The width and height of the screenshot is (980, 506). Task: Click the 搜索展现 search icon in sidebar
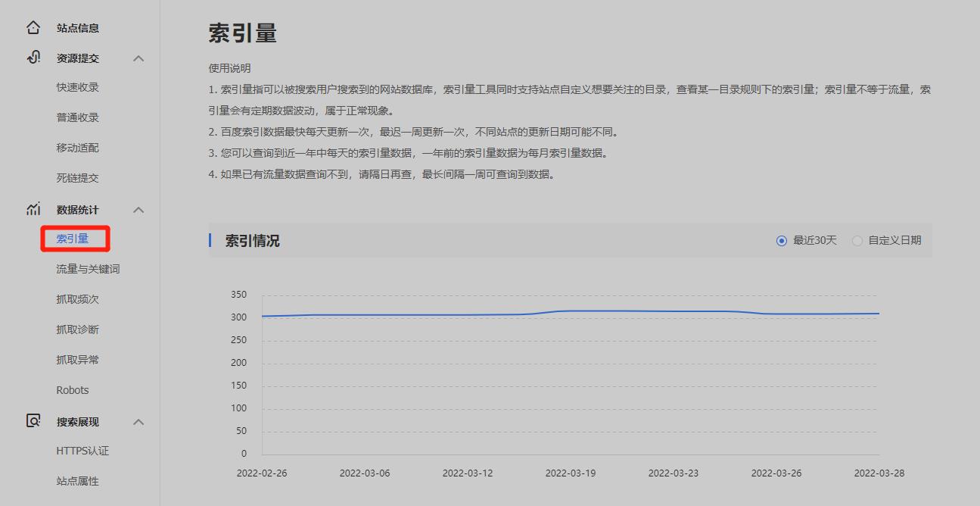33,421
